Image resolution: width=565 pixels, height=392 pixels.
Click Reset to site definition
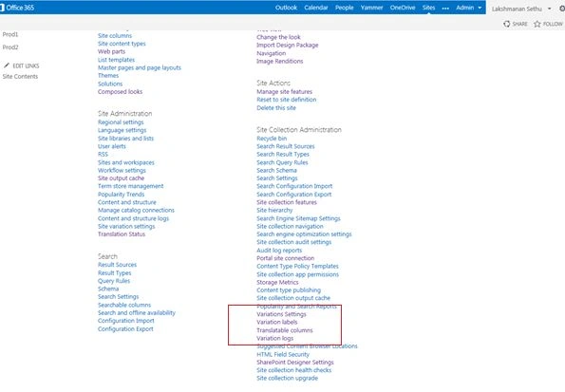tap(287, 100)
